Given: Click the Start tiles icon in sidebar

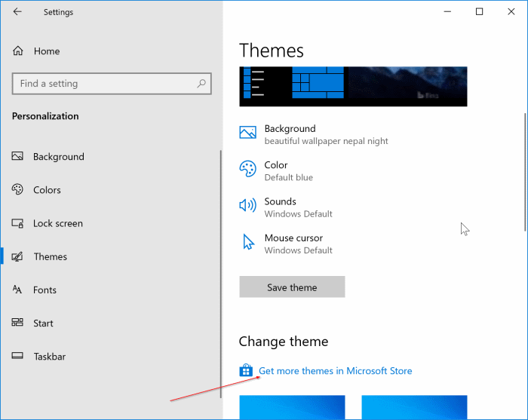Looking at the screenshot, I should 17,323.
